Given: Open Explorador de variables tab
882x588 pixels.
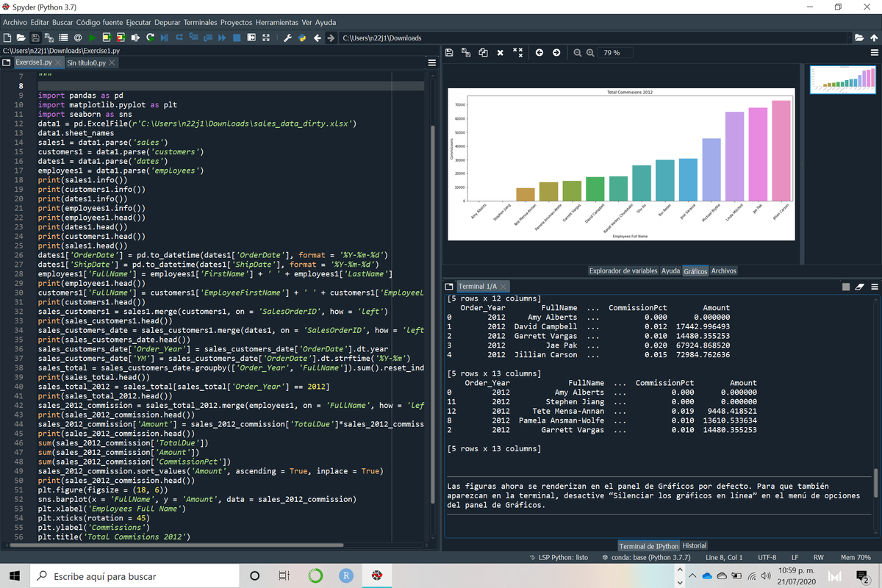Looking at the screenshot, I should pyautogui.click(x=623, y=270).
